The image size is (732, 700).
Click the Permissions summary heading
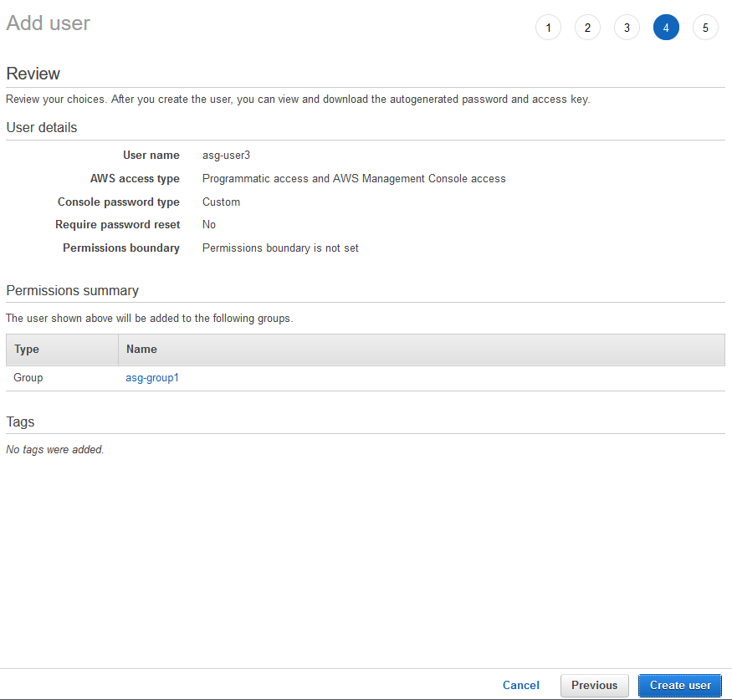(x=72, y=291)
